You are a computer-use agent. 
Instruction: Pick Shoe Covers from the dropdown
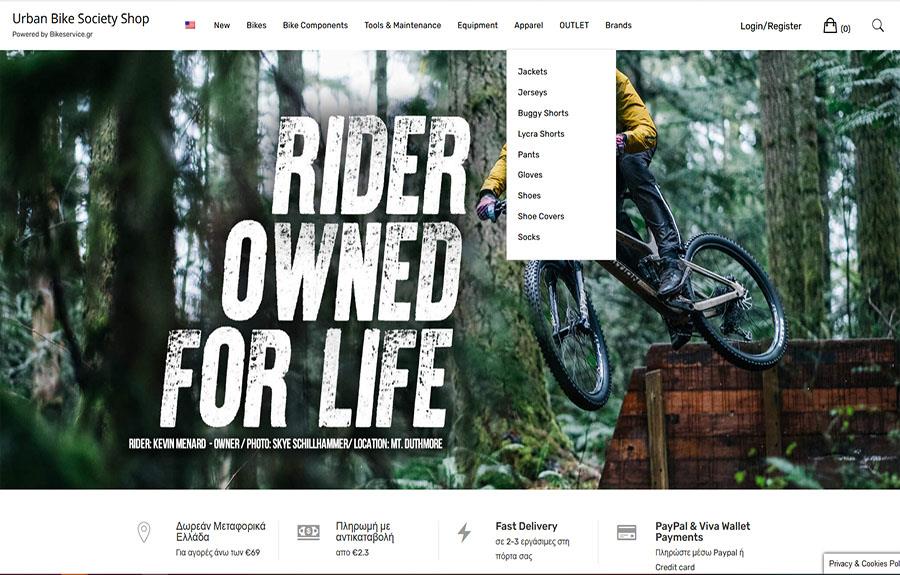click(541, 216)
